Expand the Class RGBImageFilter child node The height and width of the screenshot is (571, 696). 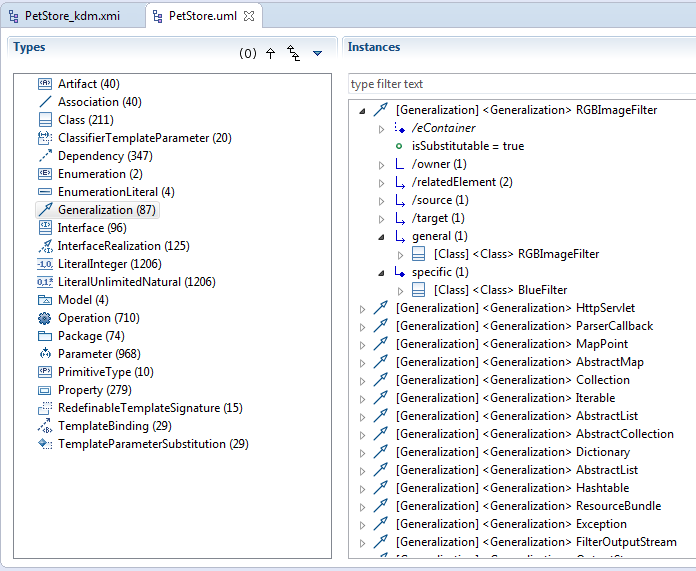coord(400,255)
